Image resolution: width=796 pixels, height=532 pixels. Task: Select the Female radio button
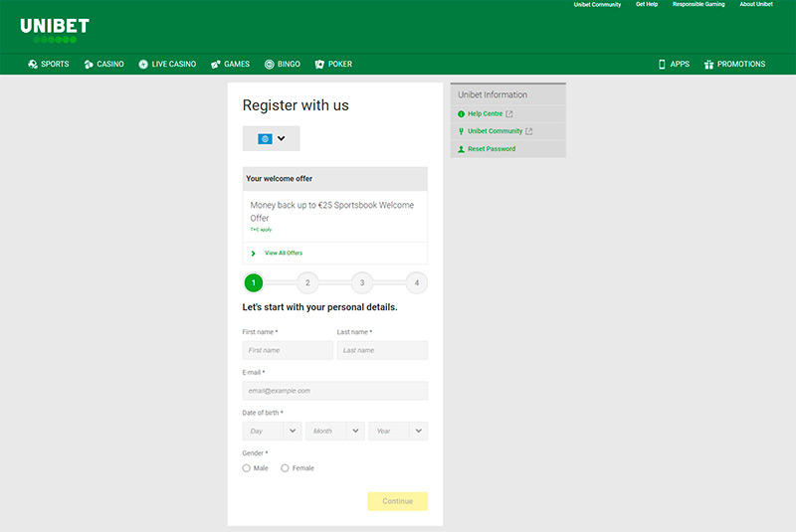(285, 468)
